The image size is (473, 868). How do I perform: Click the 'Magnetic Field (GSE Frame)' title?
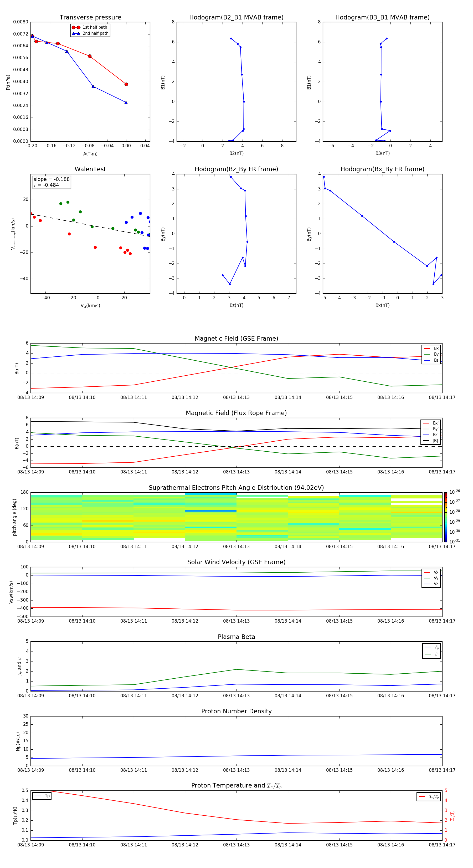click(x=236, y=339)
